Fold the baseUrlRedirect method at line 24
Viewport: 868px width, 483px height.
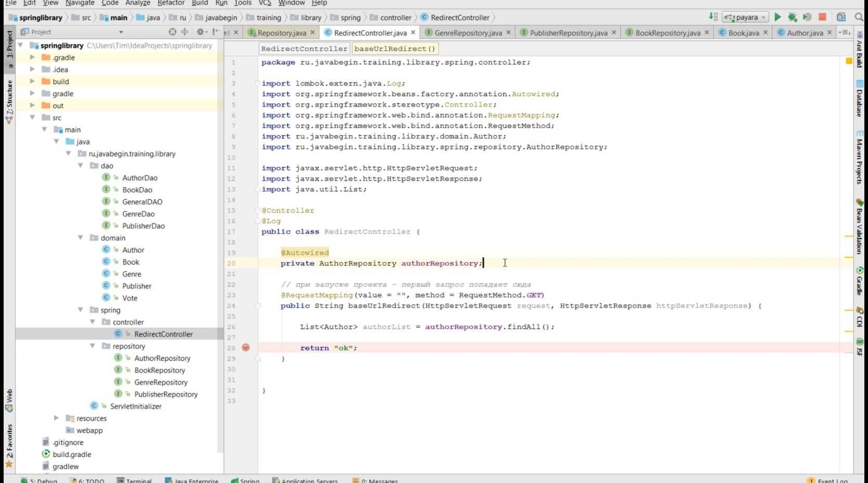(258, 306)
